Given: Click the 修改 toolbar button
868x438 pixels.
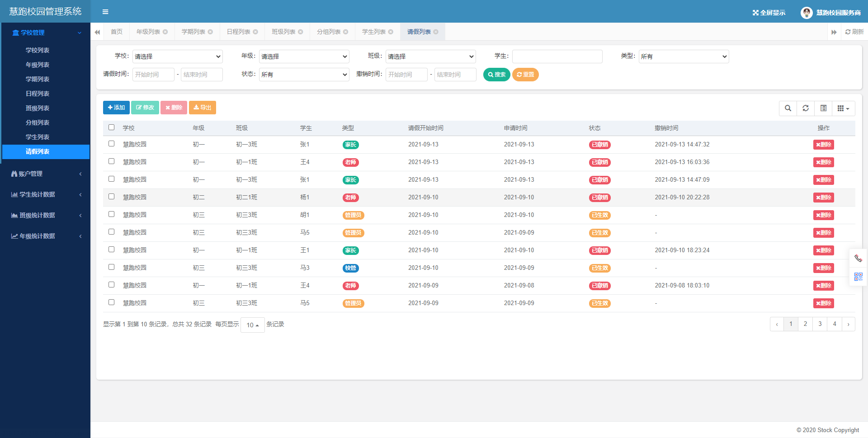Looking at the screenshot, I should pos(145,108).
